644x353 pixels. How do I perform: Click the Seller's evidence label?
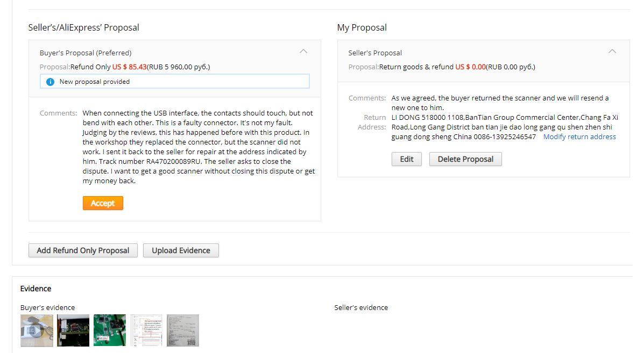point(361,307)
